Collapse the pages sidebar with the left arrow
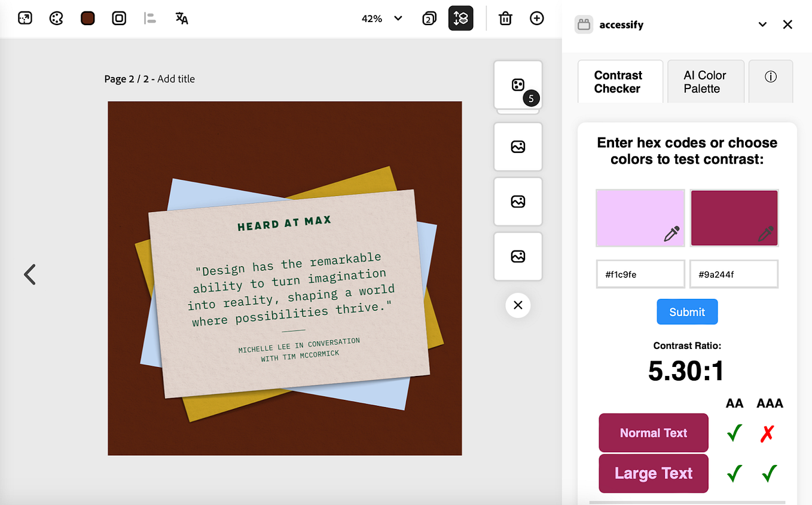The height and width of the screenshot is (505, 812). click(29, 274)
